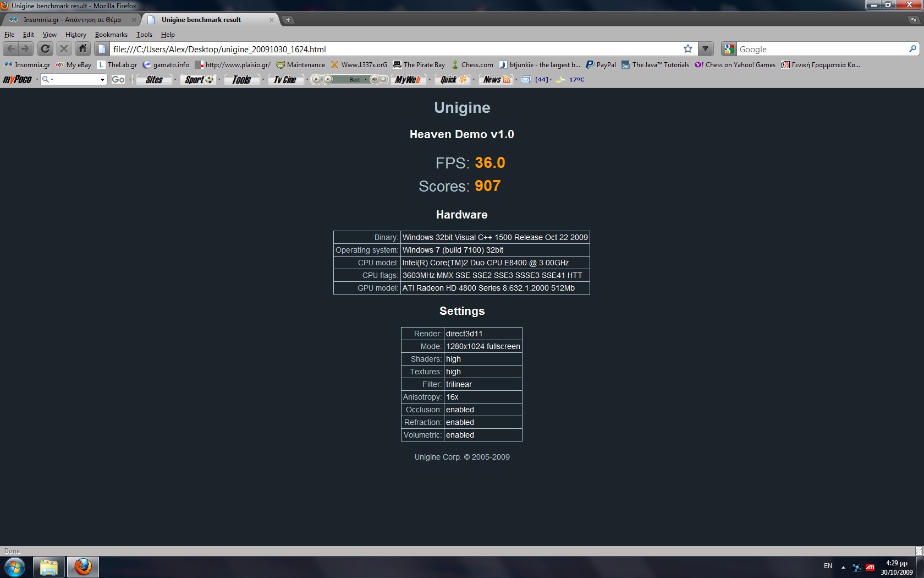Open the radio station Best selector
Screen dimensions: 924x578
pos(358,79)
